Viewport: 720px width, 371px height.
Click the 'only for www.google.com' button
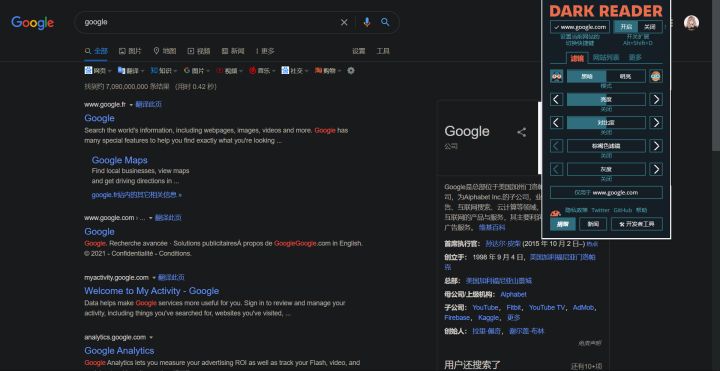pos(606,192)
